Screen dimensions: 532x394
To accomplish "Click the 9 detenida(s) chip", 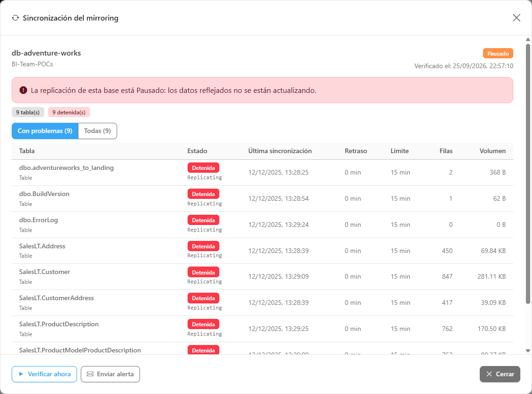I will (69, 113).
